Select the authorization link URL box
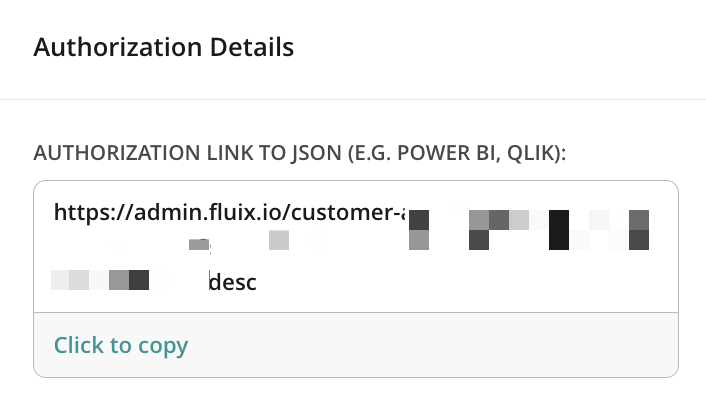706x406 pixels. point(355,247)
